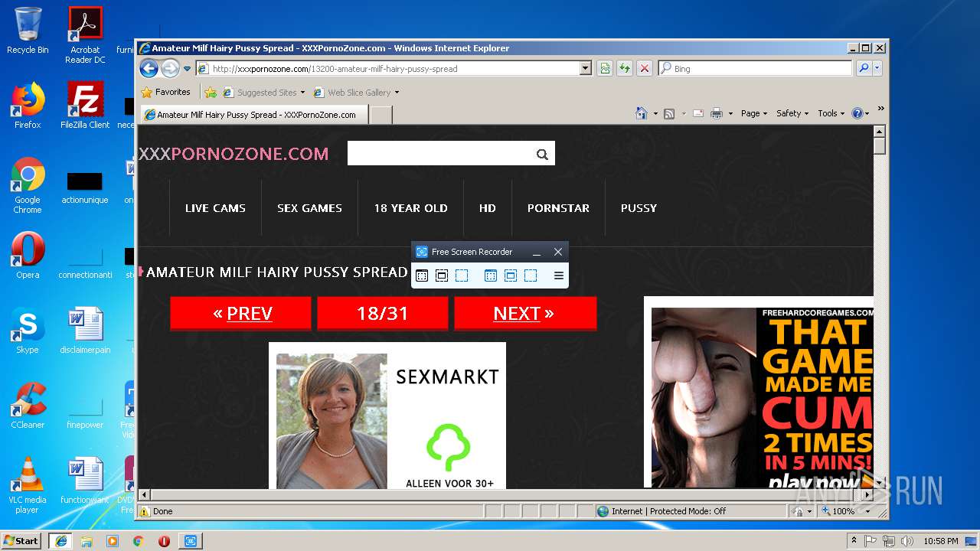Screen dimensions: 980x551
Task: Select VLC media player desktop icon
Action: coord(28,484)
